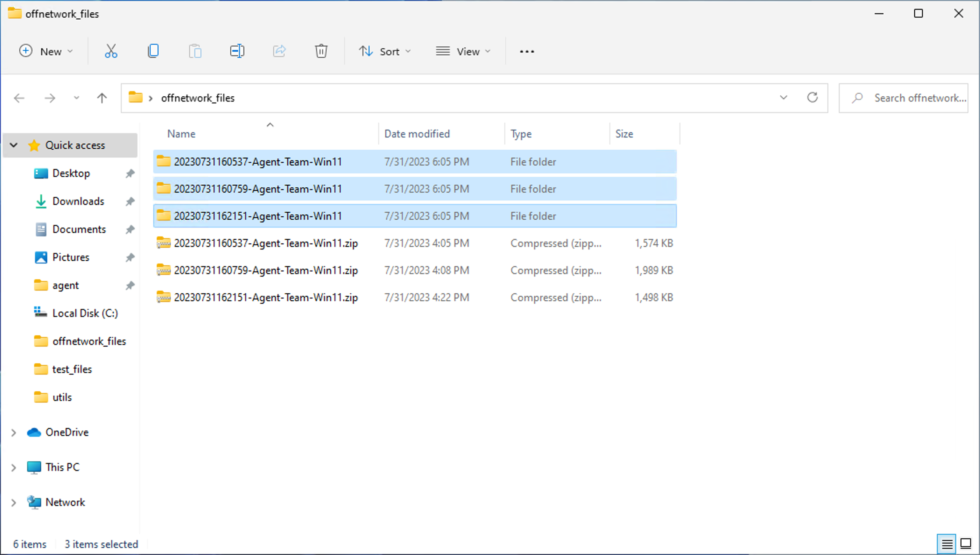
Task: Click the Delete trash can icon
Action: pos(321,51)
